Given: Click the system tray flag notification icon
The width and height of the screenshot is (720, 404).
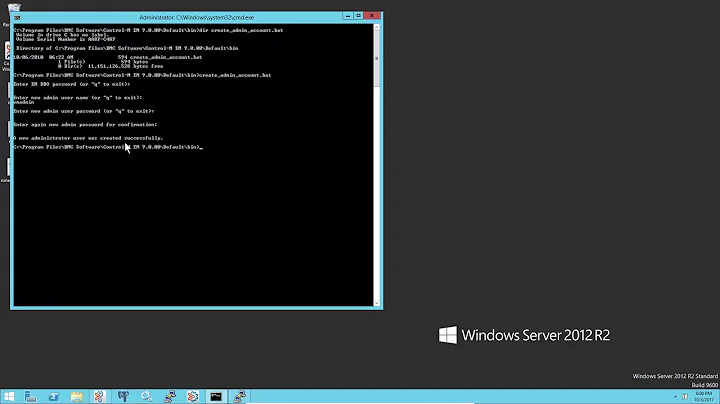Looking at the screenshot, I should tap(685, 397).
